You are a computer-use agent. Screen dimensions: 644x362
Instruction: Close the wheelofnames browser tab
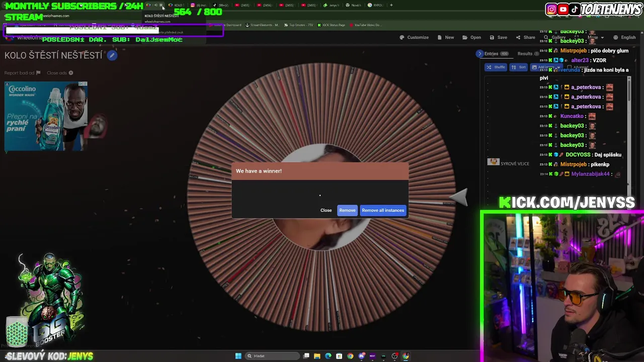click(161, 5)
